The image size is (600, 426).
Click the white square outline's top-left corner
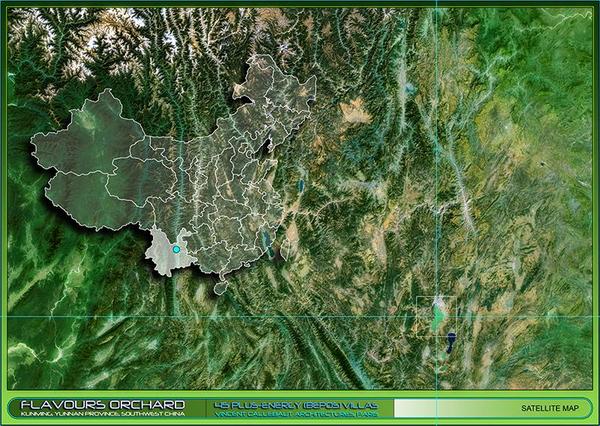pos(418,298)
